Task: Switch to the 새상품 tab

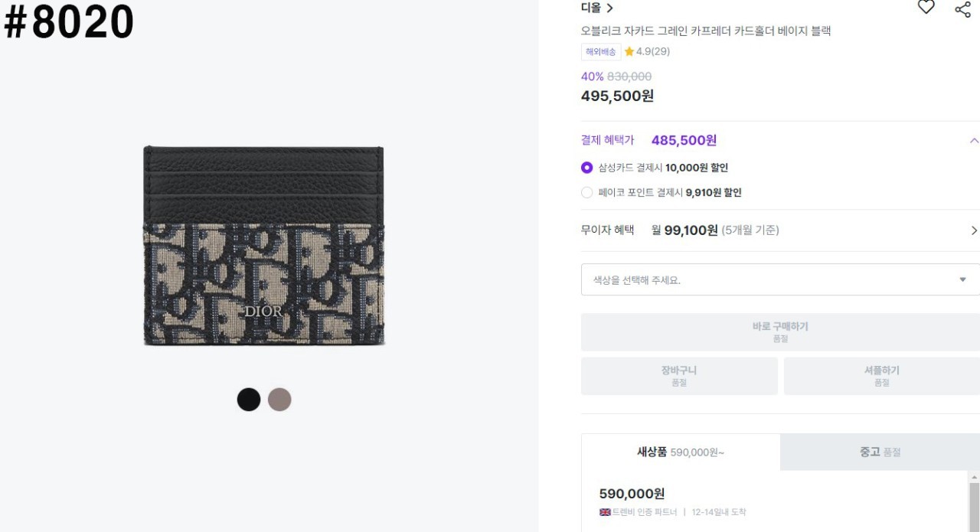Action: 681,452
